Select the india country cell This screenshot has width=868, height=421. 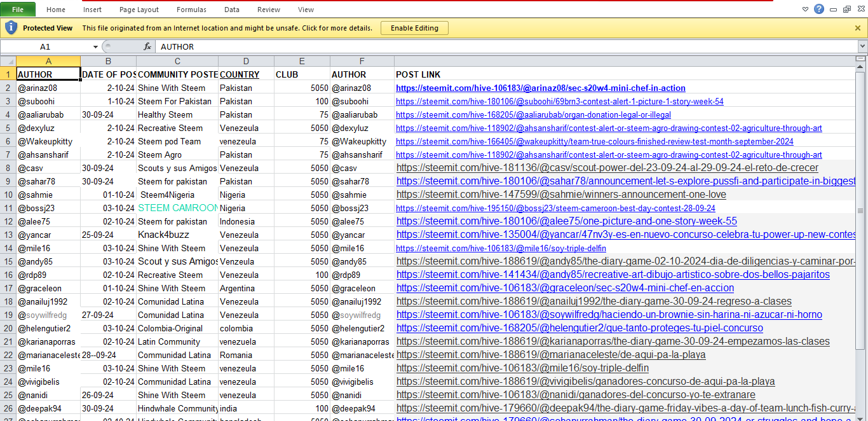[246, 408]
